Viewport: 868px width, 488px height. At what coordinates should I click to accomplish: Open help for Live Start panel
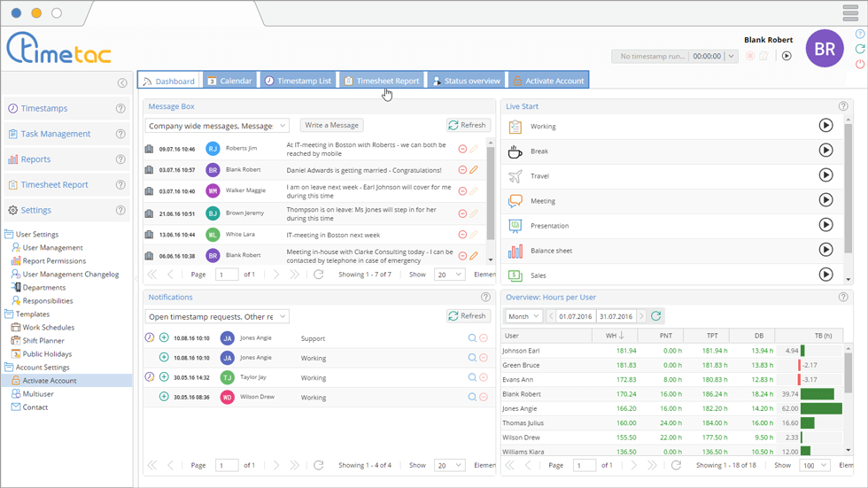[843, 106]
